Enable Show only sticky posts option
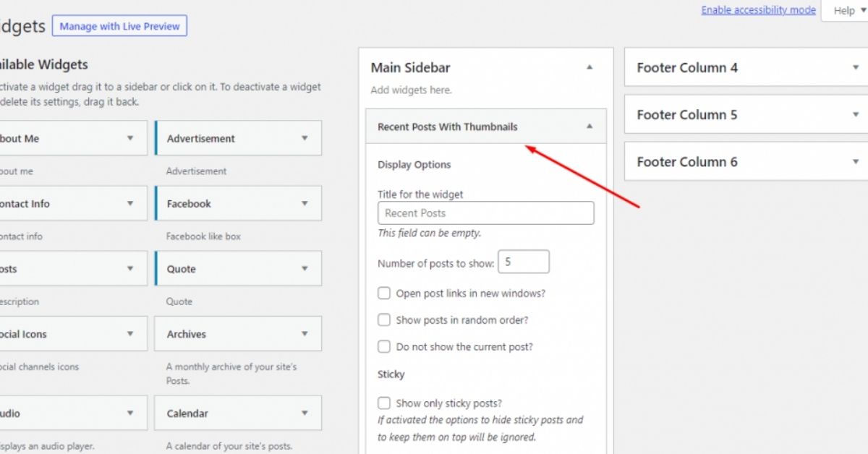This screenshot has width=868, height=454. 384,403
